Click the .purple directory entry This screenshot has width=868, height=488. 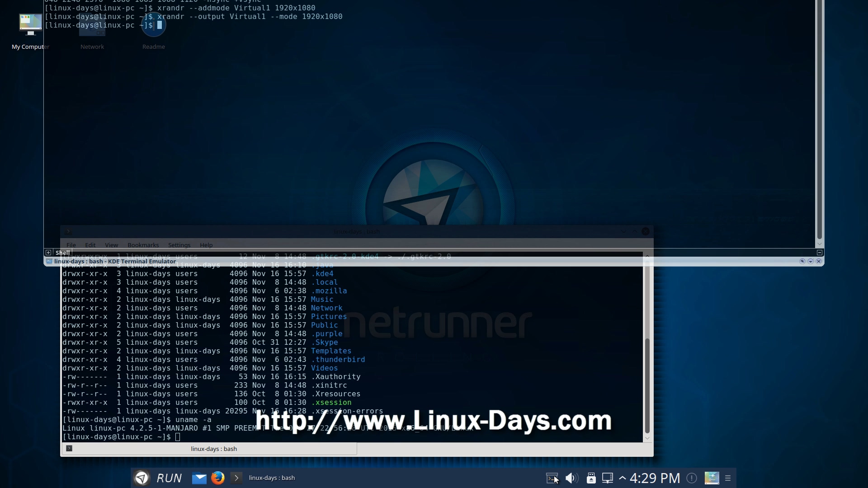point(326,334)
